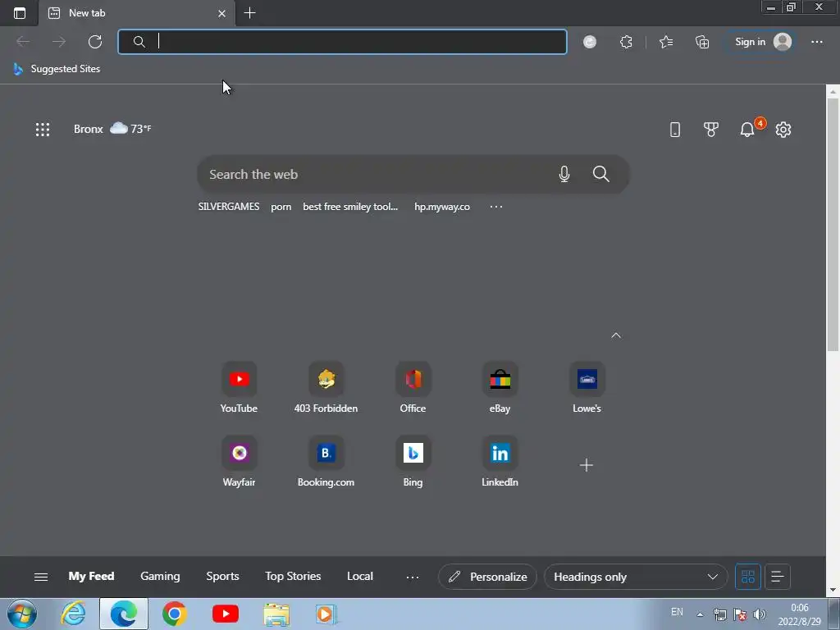This screenshot has width=840, height=630.
Task: Select the hp.myway.co suggestion
Action: tap(442, 207)
